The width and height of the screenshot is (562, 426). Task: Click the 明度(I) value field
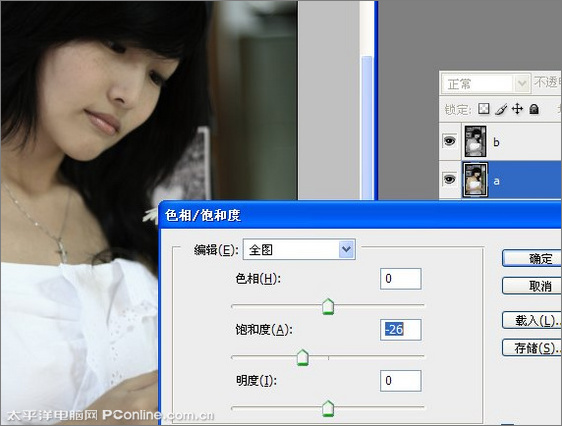point(400,381)
